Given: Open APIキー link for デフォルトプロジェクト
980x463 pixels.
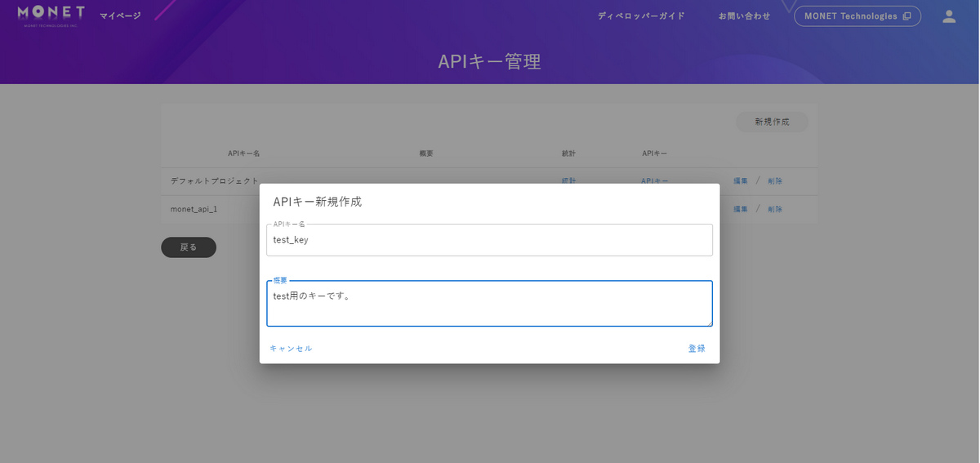Looking at the screenshot, I should click(x=654, y=180).
